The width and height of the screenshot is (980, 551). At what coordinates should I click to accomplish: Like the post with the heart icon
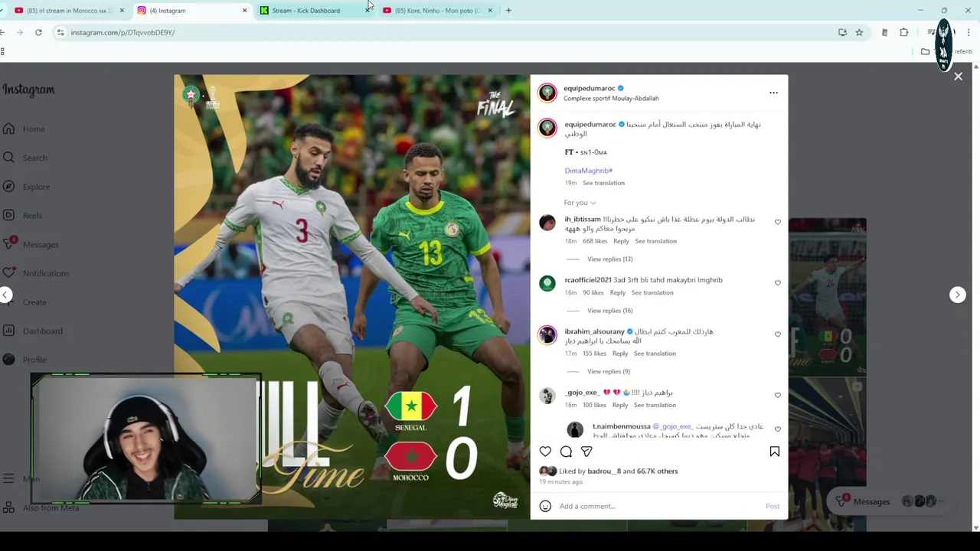point(545,452)
